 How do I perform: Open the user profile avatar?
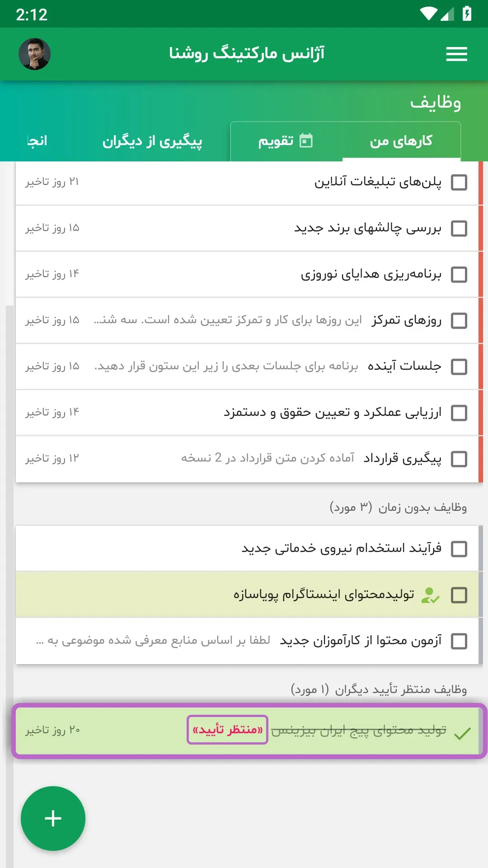click(x=34, y=54)
